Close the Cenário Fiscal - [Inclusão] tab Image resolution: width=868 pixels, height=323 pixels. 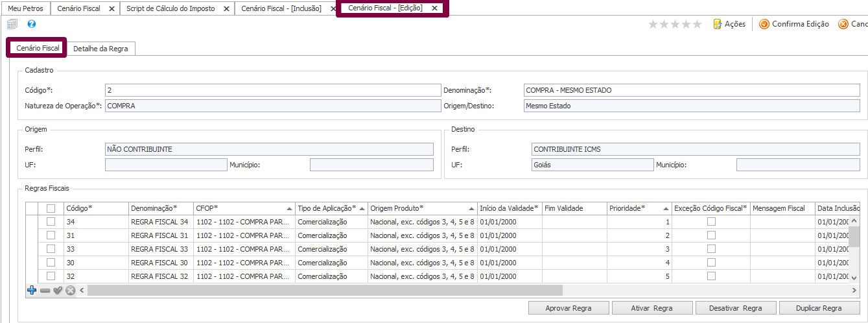click(x=333, y=8)
